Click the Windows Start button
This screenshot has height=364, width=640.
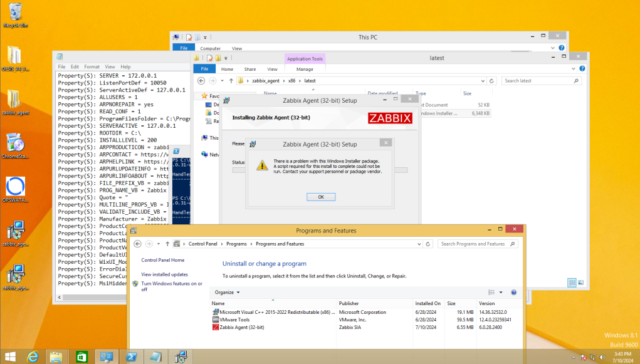pyautogui.click(x=9, y=356)
